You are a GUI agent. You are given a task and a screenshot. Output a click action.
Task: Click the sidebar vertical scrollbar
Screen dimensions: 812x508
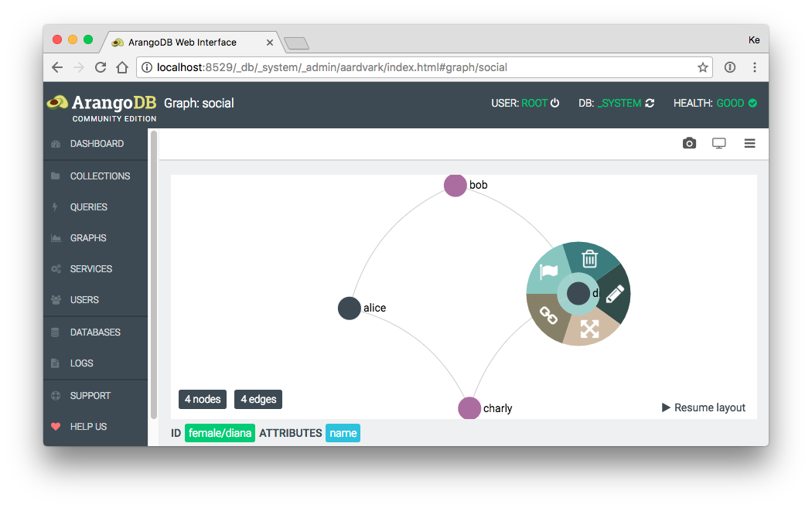coord(154,271)
